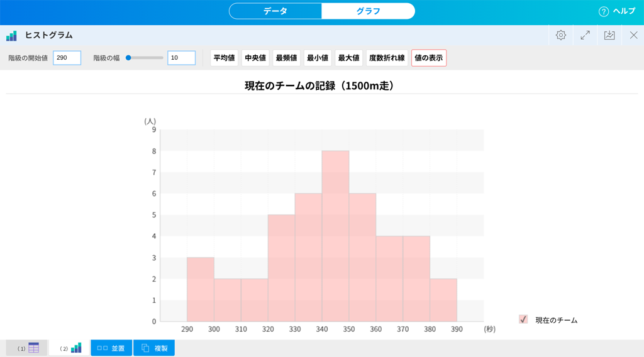Toggle the 値の表示 button

coord(429,58)
